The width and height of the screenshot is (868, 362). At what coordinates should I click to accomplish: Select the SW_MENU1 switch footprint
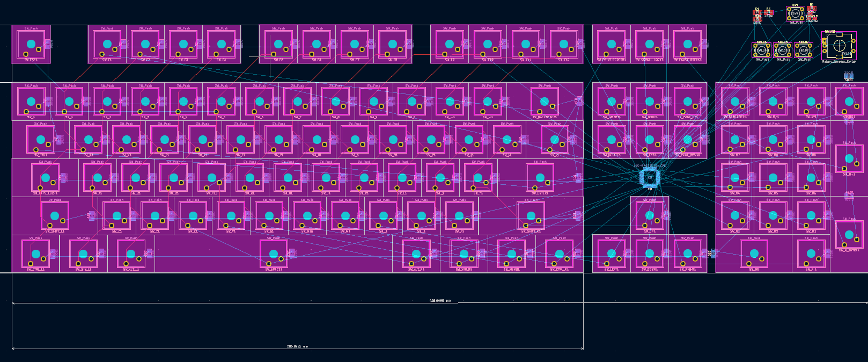pos(512,254)
